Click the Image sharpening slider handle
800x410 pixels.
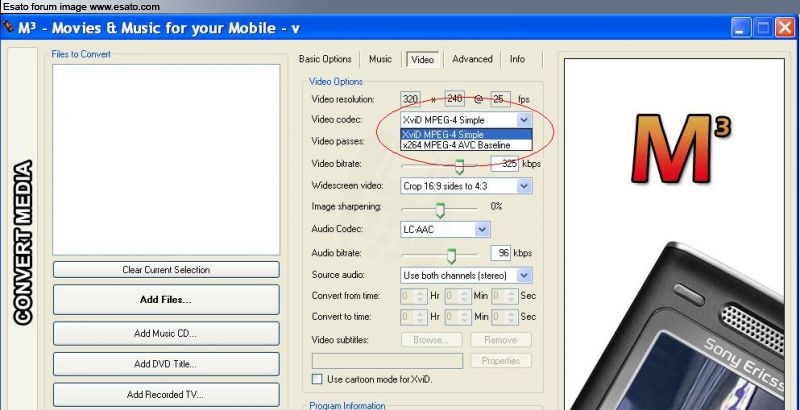pyautogui.click(x=440, y=210)
